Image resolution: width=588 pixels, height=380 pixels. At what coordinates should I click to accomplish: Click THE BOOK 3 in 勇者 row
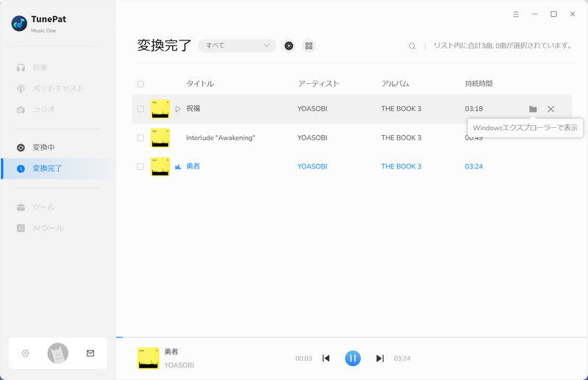(401, 166)
